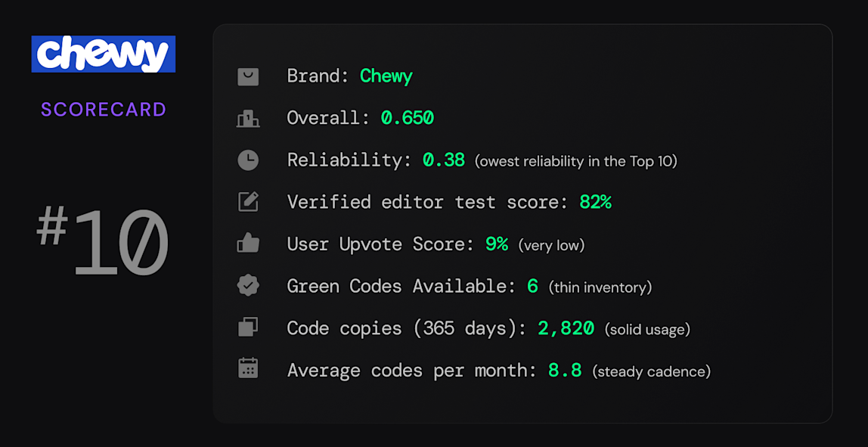Click the code copies value 2,820
The height and width of the screenshot is (447, 868).
(x=566, y=328)
